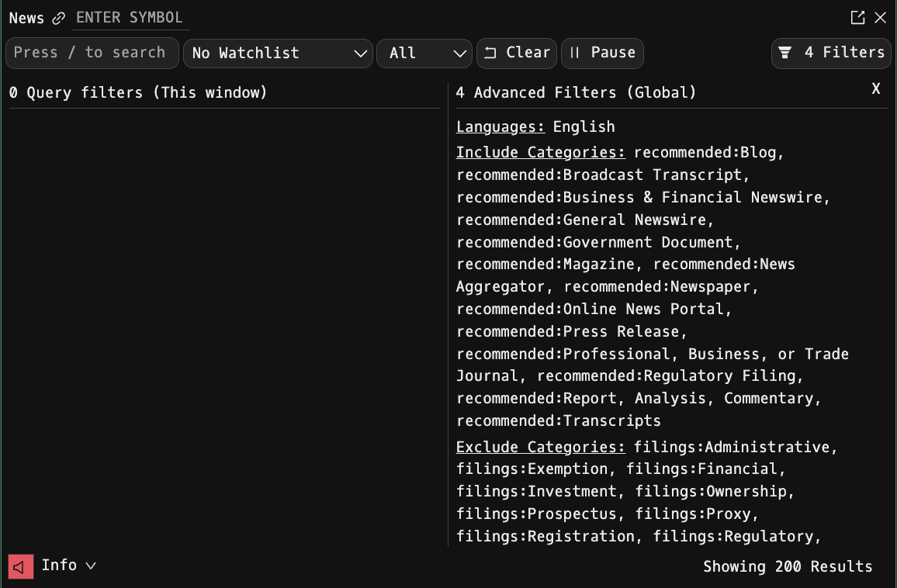The width and height of the screenshot is (897, 588).
Task: Click the 'filings:Exemption' text
Action: point(532,469)
